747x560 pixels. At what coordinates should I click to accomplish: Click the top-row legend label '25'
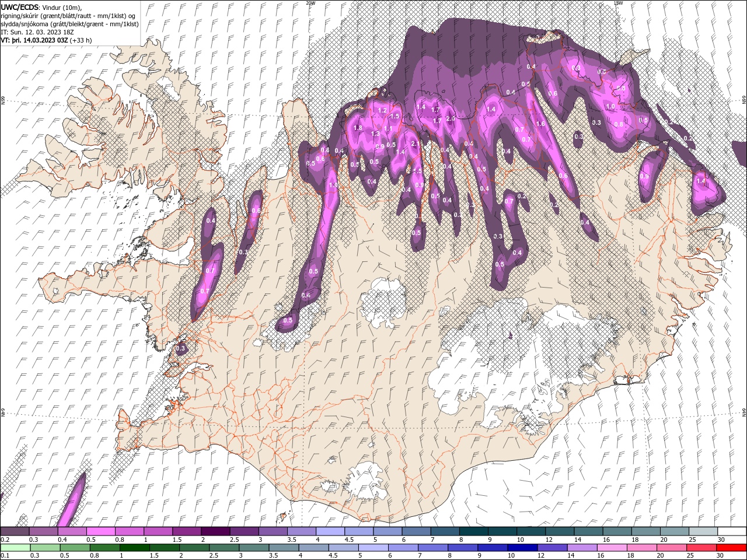(x=692, y=540)
